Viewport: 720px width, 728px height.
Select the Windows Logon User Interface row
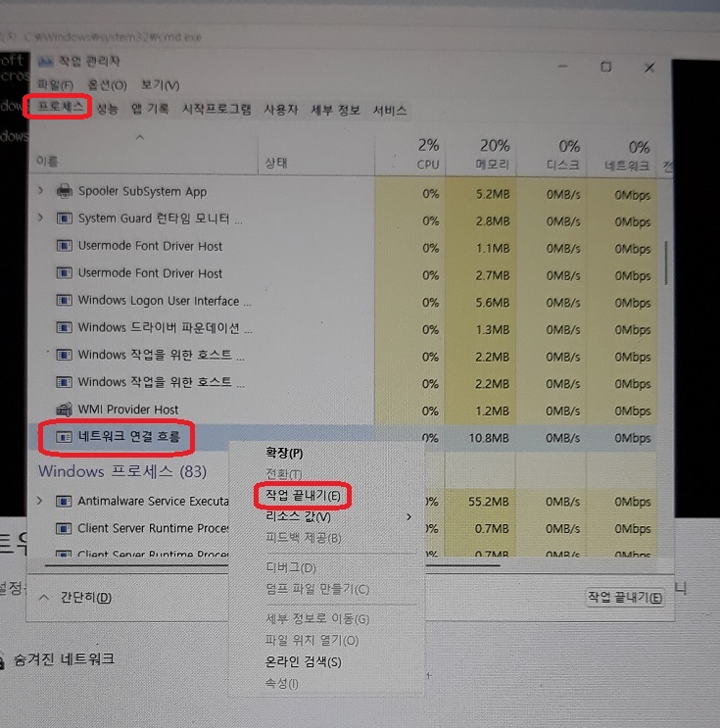point(343,302)
